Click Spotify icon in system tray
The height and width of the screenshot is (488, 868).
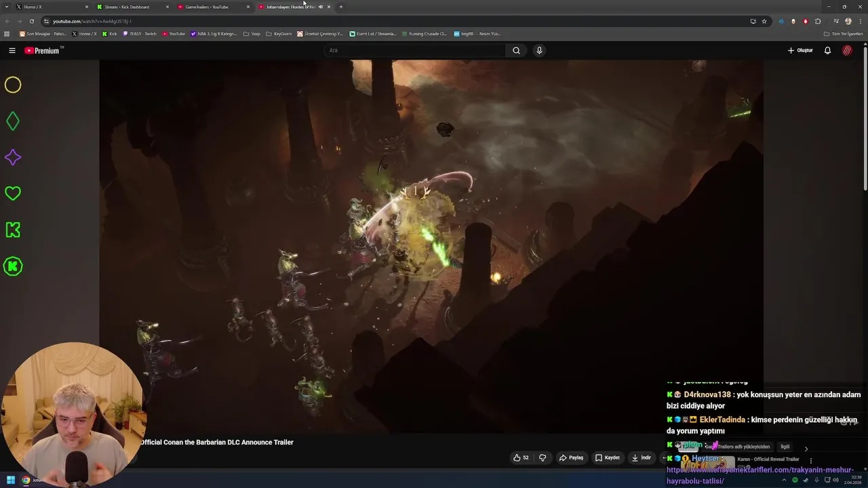pos(795,480)
